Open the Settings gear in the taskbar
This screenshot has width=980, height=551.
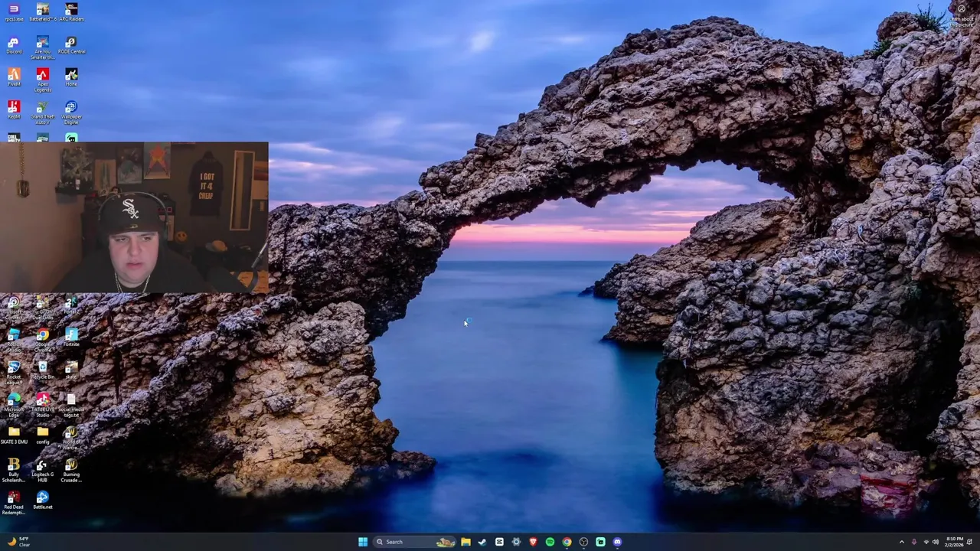pos(516,542)
